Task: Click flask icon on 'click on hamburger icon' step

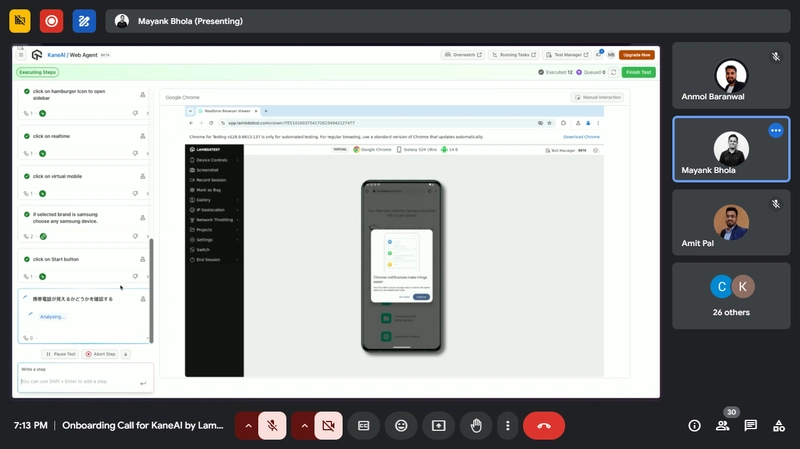Action: click(142, 94)
